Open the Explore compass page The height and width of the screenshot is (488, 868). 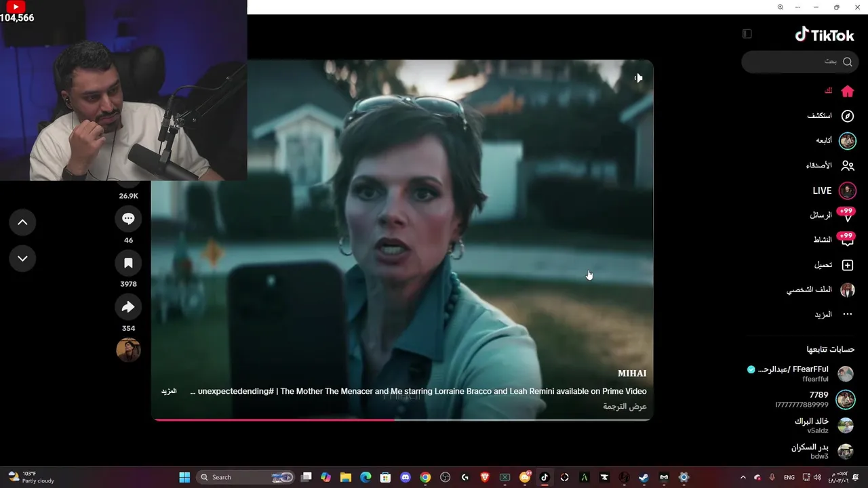[847, 116]
